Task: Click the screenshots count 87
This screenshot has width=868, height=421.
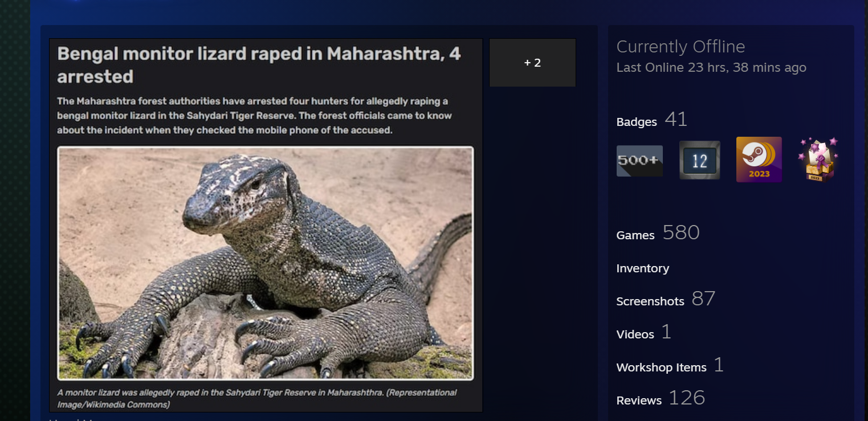Action: (x=703, y=299)
